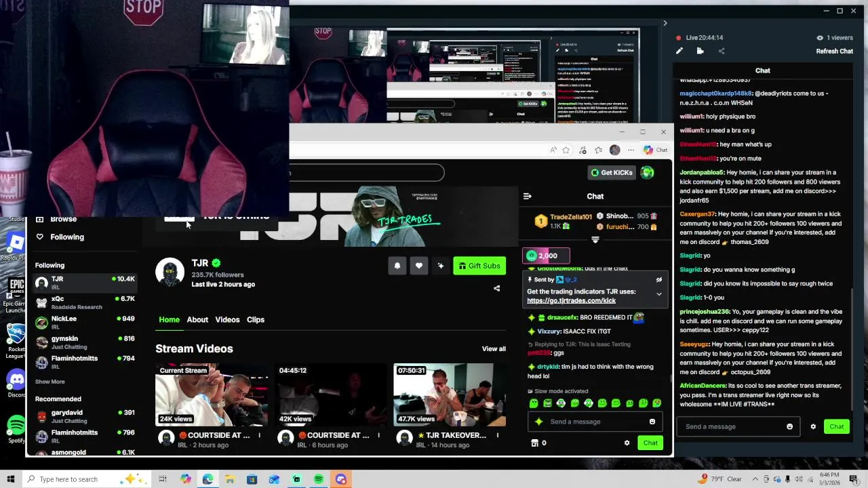Screen dimensions: 868x488
Task: Open browser Copilot Chat button
Action: coord(655,150)
